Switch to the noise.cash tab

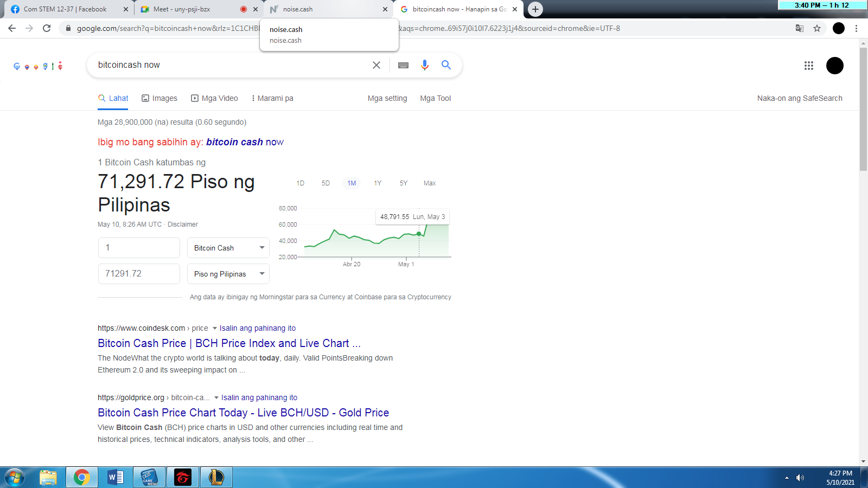click(328, 9)
